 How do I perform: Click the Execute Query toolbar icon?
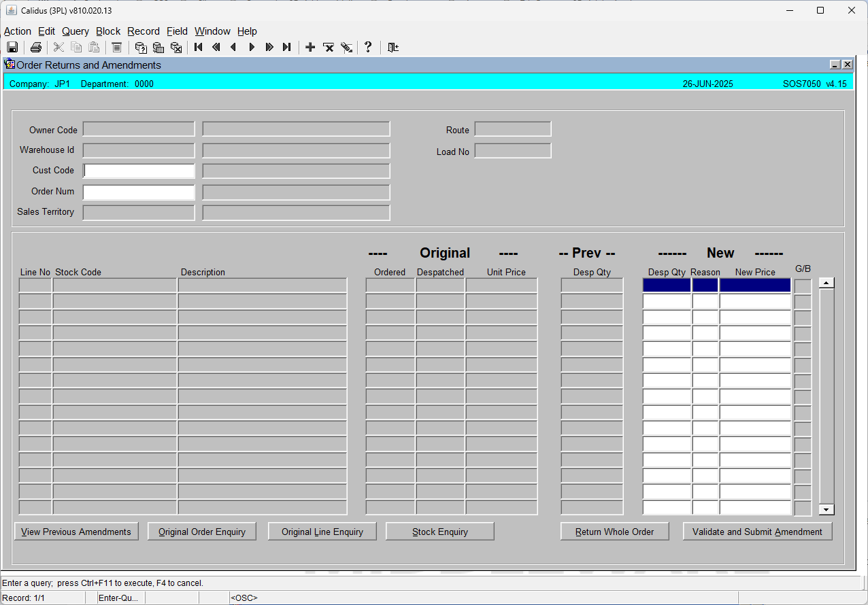pos(158,47)
